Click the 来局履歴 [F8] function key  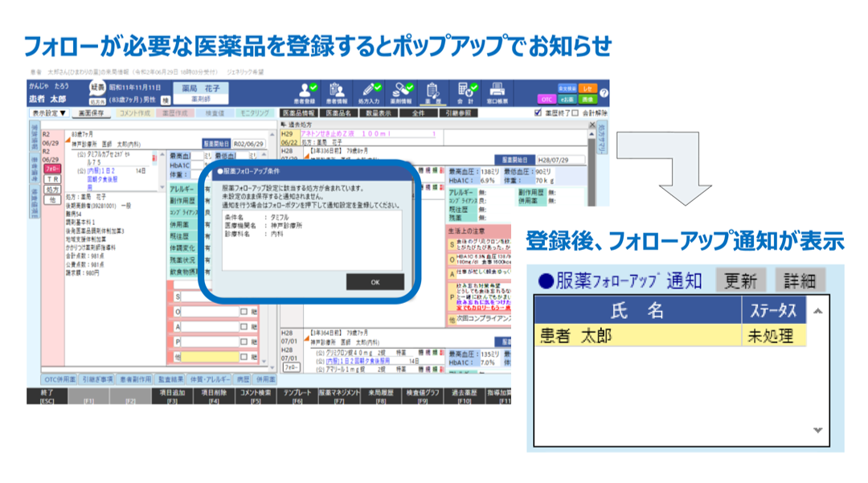tap(380, 396)
